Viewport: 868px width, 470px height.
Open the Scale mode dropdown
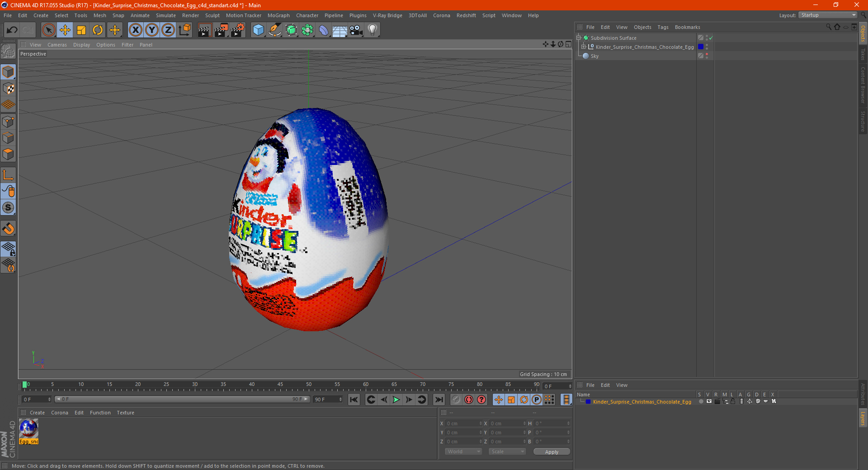click(x=507, y=451)
